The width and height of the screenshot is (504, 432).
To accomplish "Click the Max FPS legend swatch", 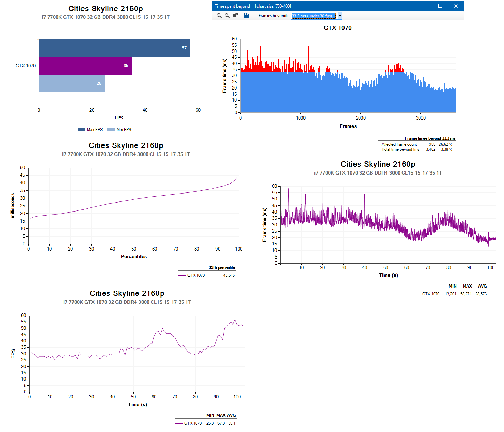I will pos(81,130).
